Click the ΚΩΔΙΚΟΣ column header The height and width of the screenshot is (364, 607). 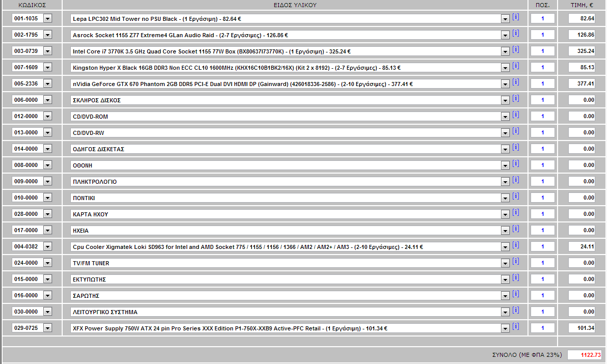(x=32, y=5)
